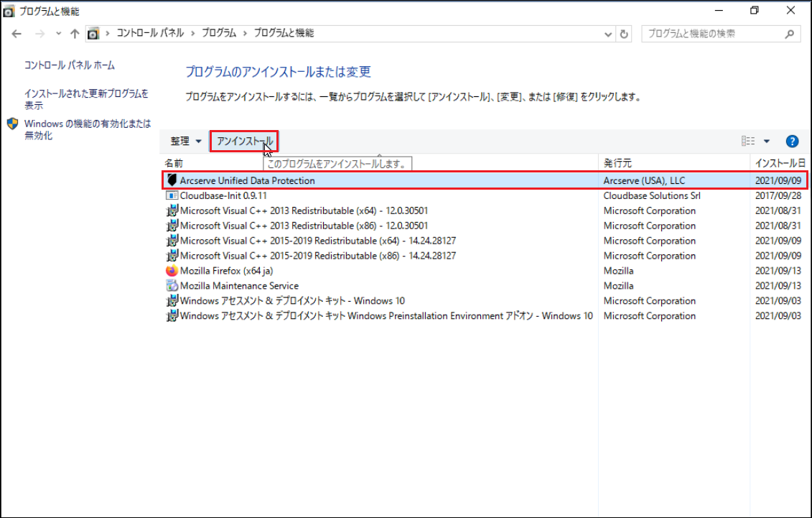812x518 pixels.
Task: Click icon for Visual C++ 2015-2019 (x86)
Action: [x=172, y=255]
